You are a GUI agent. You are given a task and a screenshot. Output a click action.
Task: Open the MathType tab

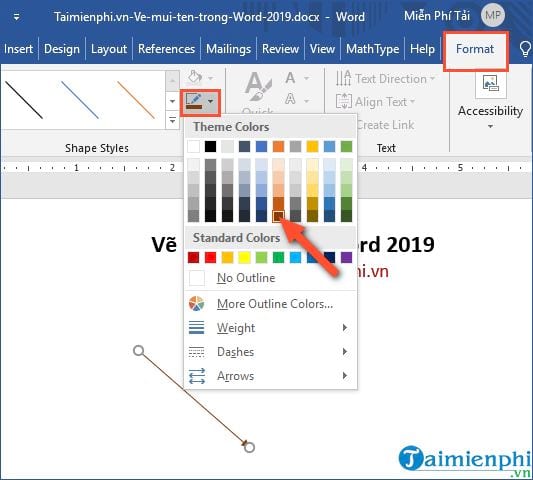click(373, 49)
